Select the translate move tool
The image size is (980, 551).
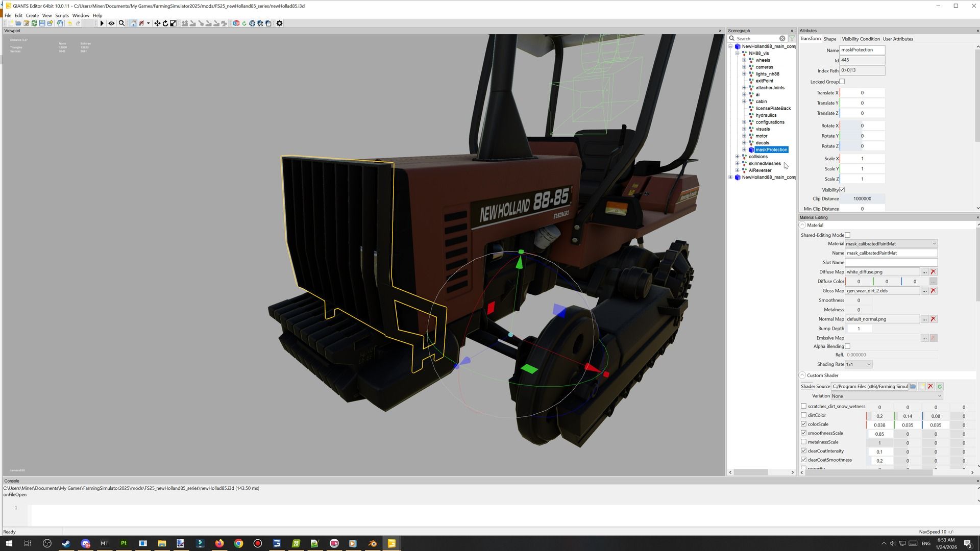(x=157, y=23)
